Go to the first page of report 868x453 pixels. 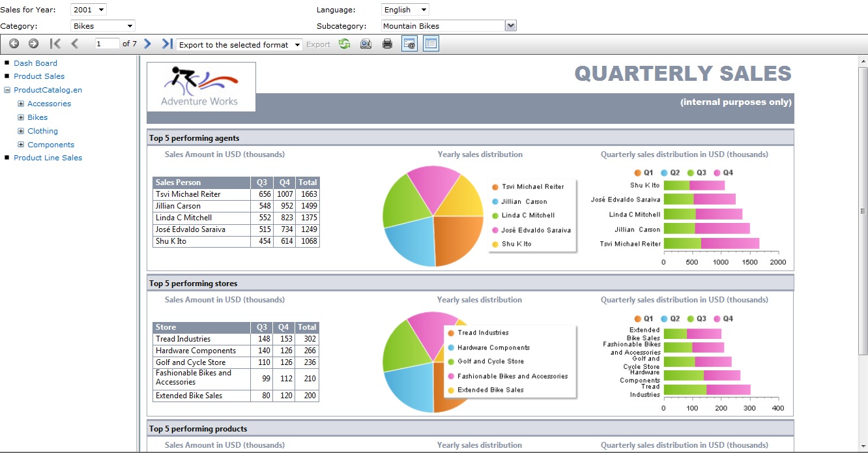[x=55, y=44]
